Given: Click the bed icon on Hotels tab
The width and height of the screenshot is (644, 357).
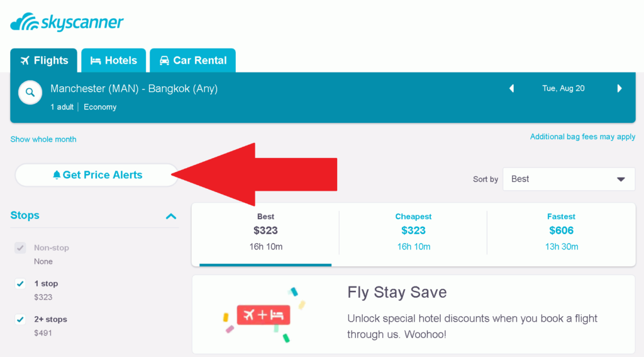Looking at the screenshot, I should 96,61.
